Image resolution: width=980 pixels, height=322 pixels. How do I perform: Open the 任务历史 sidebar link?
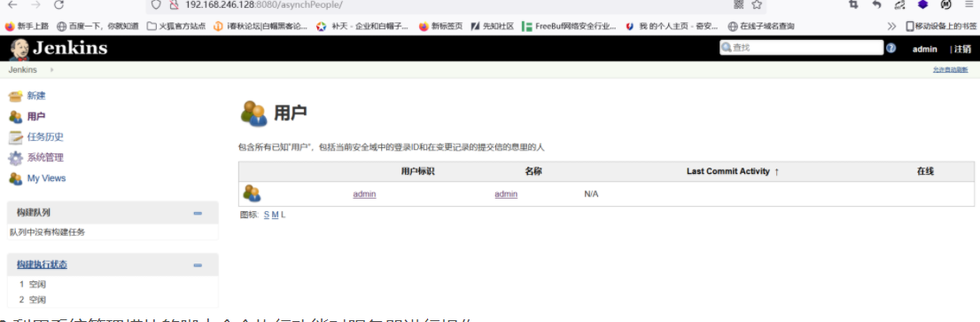coord(45,137)
